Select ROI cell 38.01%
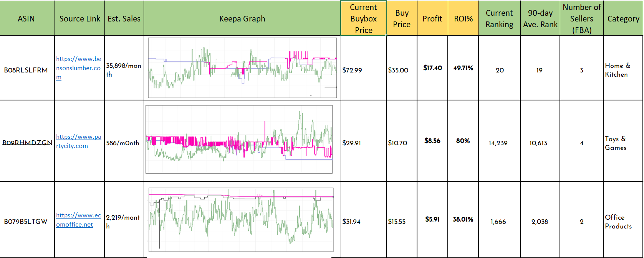The image size is (644, 258). click(463, 219)
